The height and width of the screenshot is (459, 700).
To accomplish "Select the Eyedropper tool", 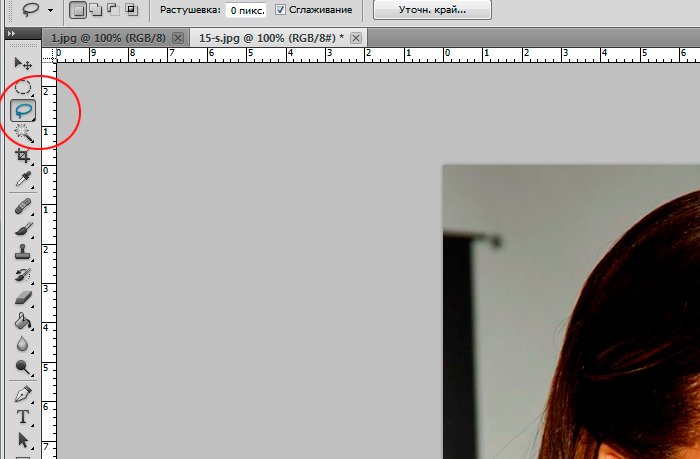I will pos(23,180).
